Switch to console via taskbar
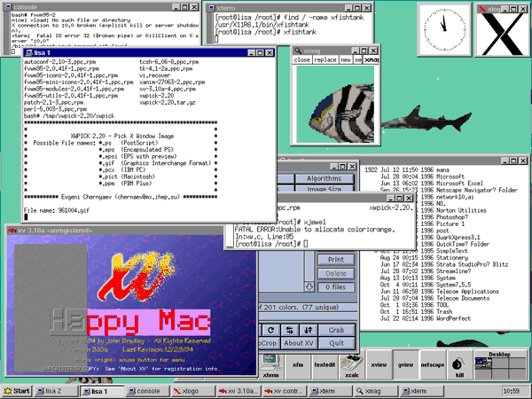The image size is (532, 399). click(x=148, y=391)
